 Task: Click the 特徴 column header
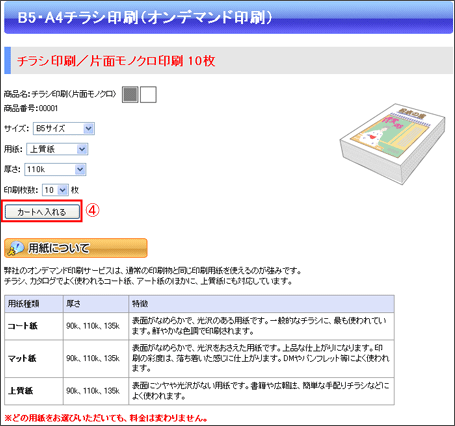coord(262,304)
